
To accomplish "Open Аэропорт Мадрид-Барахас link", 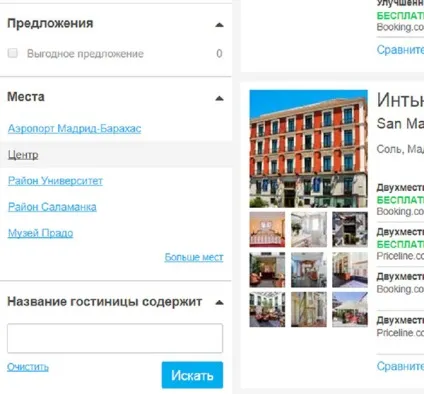I will pyautogui.click(x=74, y=128).
